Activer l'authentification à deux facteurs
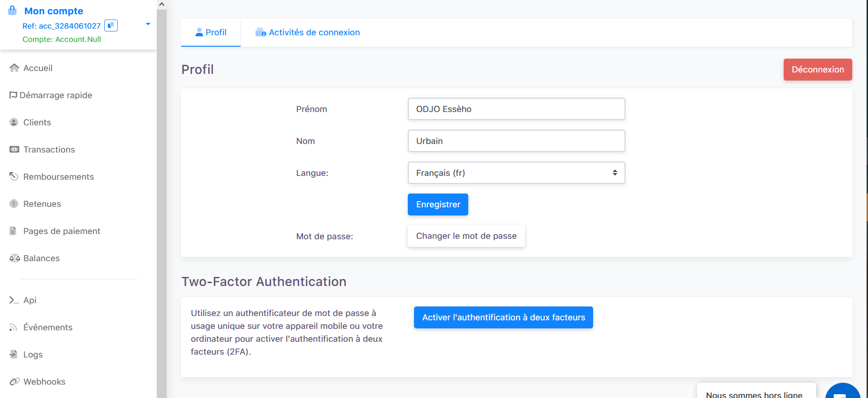Viewport: 868px width, 398px height. (x=504, y=317)
